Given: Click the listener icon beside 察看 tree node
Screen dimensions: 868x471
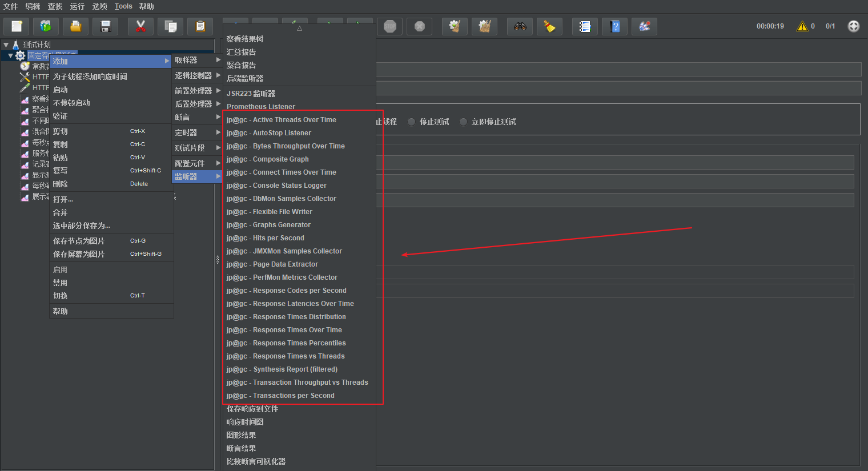Looking at the screenshot, I should click(25, 99).
